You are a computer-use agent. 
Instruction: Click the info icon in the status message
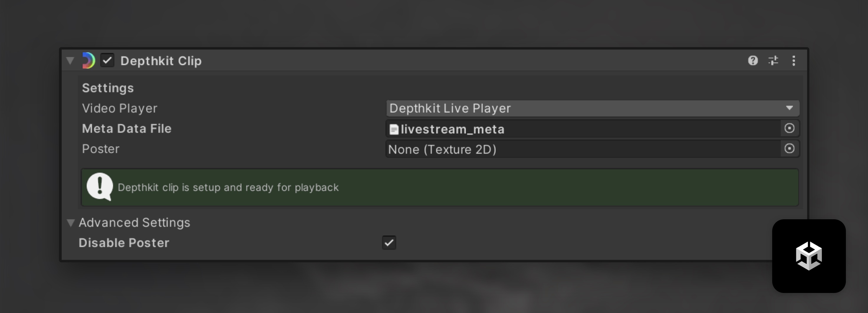click(100, 187)
